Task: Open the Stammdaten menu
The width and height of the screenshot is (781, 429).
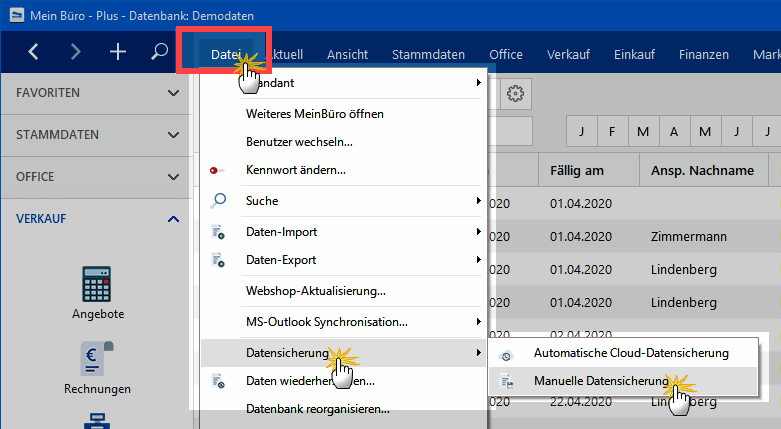Action: 428,54
